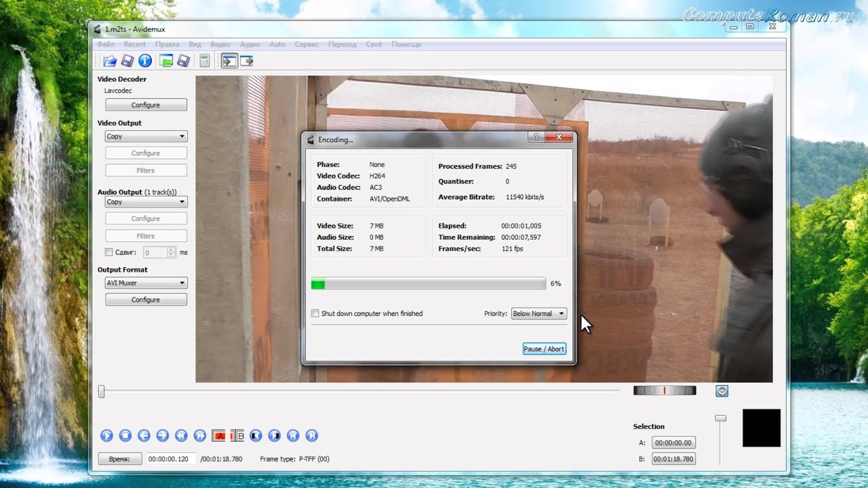Click the second floppy Save project icon
The width and height of the screenshot is (868, 488).
pos(183,61)
